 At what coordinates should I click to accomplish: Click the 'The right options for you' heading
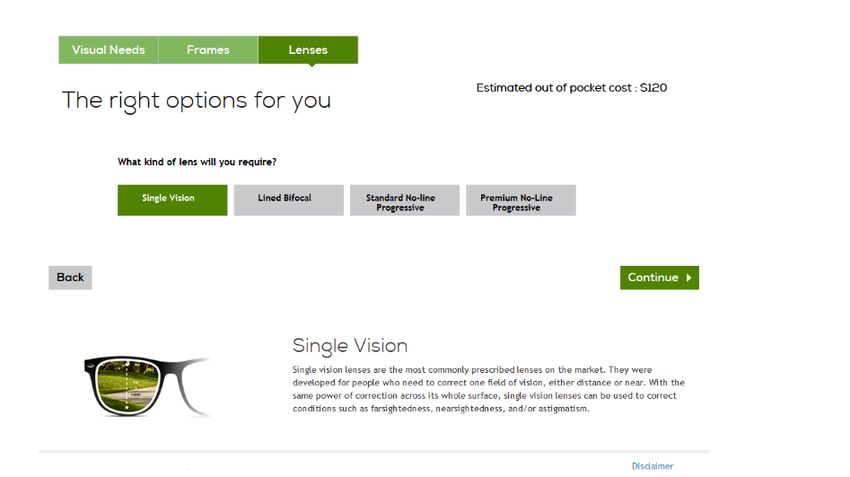click(x=196, y=101)
